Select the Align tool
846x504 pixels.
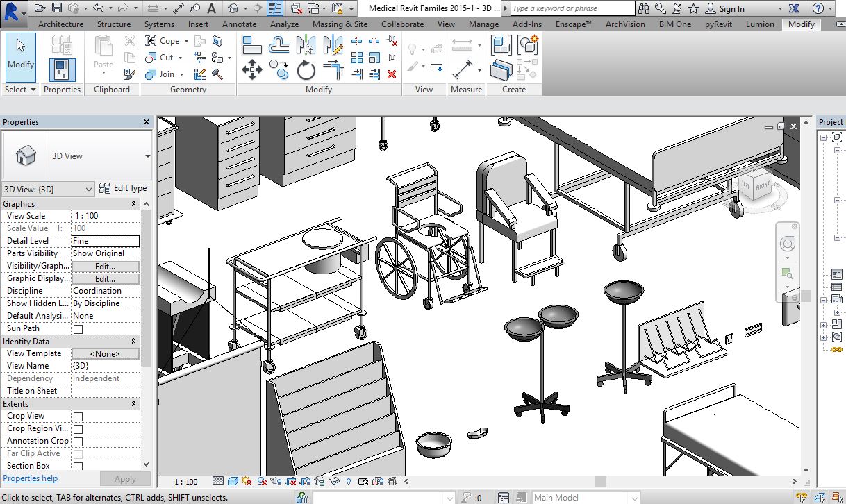click(x=251, y=45)
